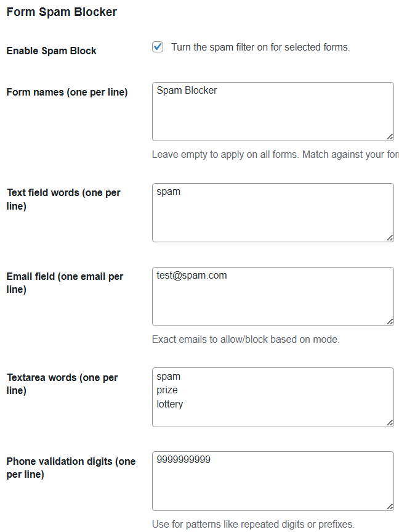Click the 'test@spam.com' email entry

tap(191, 276)
